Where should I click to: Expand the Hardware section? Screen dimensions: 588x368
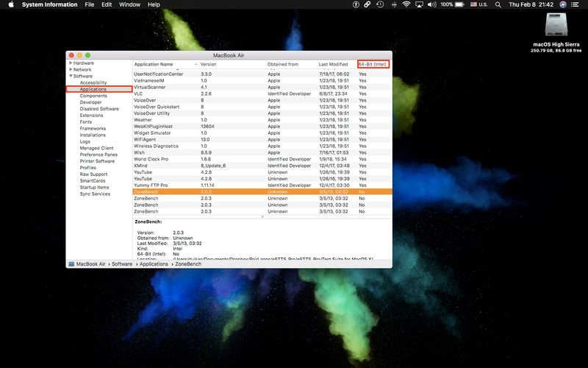point(71,63)
